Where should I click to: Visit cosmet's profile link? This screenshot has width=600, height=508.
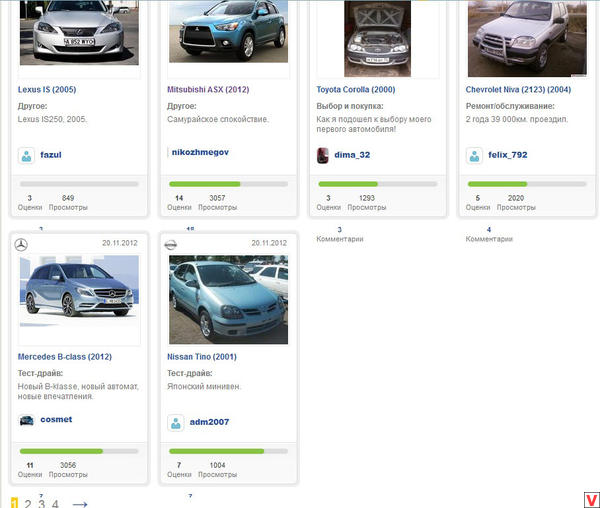[x=56, y=419]
